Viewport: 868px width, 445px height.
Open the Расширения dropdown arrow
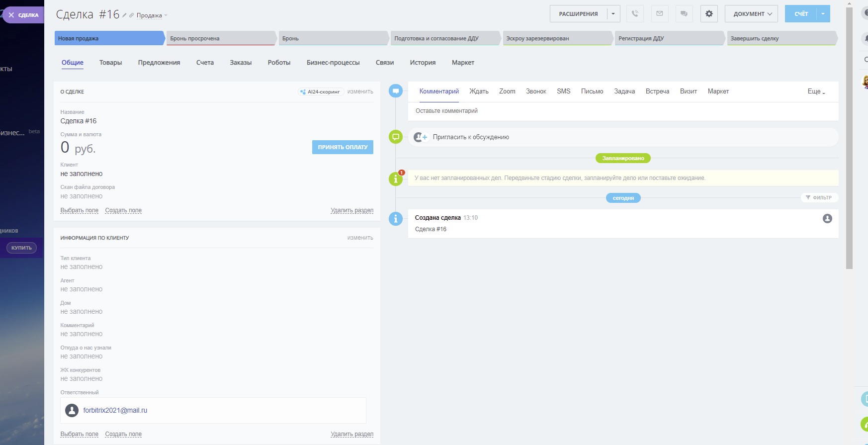[613, 14]
